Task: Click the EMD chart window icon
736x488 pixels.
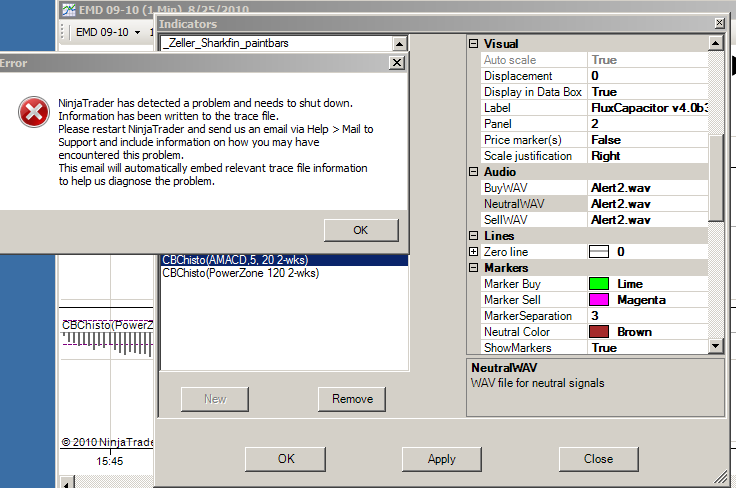Action: tap(69, 10)
